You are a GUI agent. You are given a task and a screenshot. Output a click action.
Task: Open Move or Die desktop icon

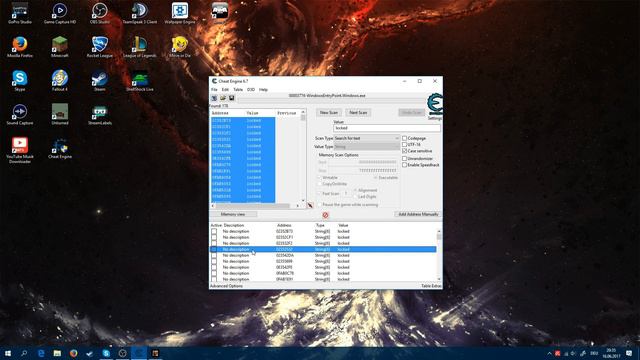[180, 47]
